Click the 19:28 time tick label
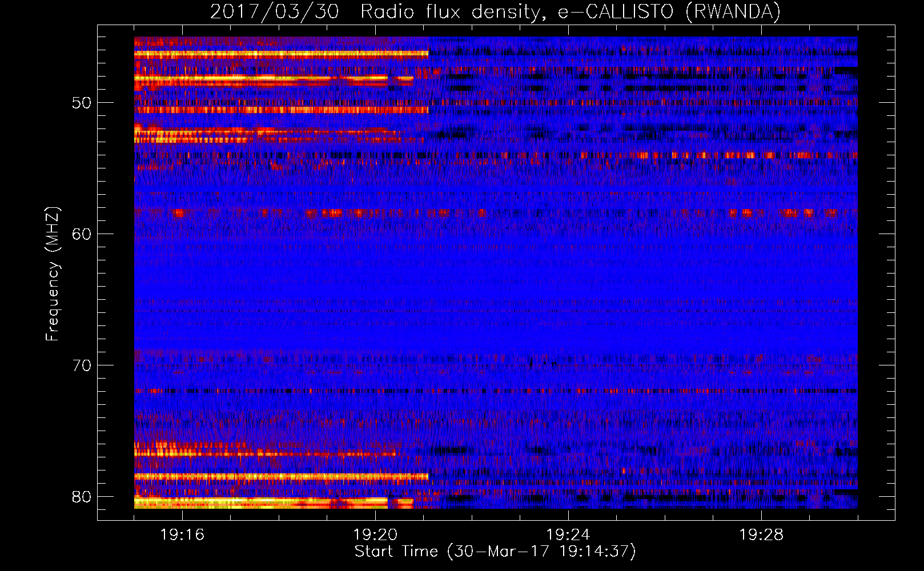Image resolution: width=924 pixels, height=571 pixels. [761, 535]
